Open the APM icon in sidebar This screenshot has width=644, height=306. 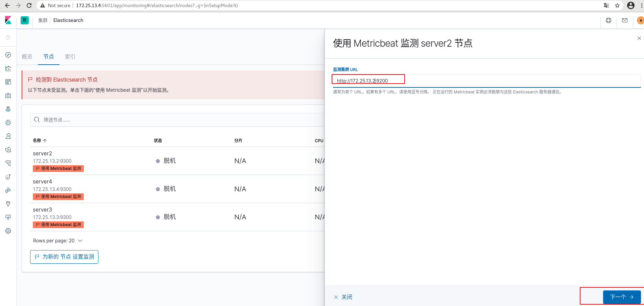[x=8, y=163]
